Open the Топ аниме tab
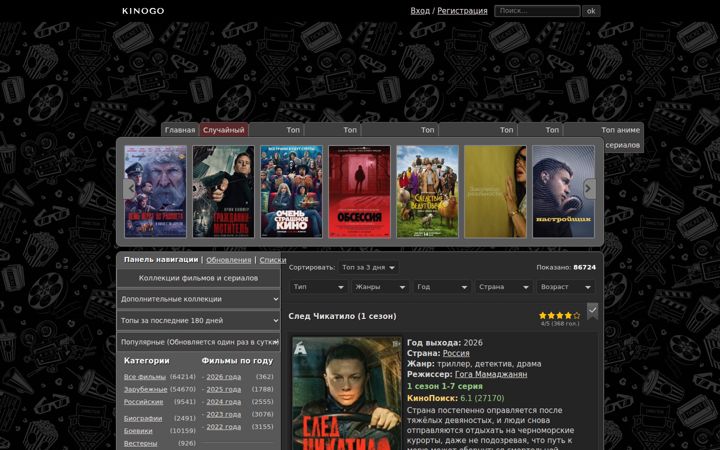720x450 pixels. click(x=620, y=130)
